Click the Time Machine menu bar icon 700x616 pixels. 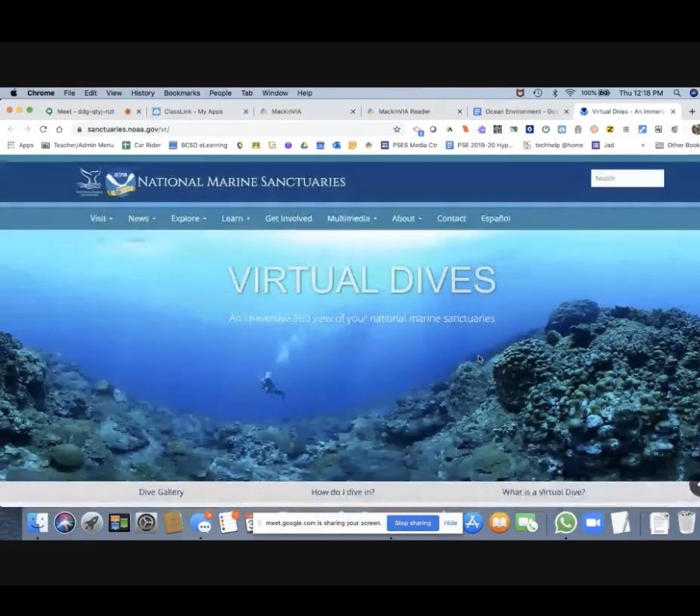pyautogui.click(x=537, y=93)
